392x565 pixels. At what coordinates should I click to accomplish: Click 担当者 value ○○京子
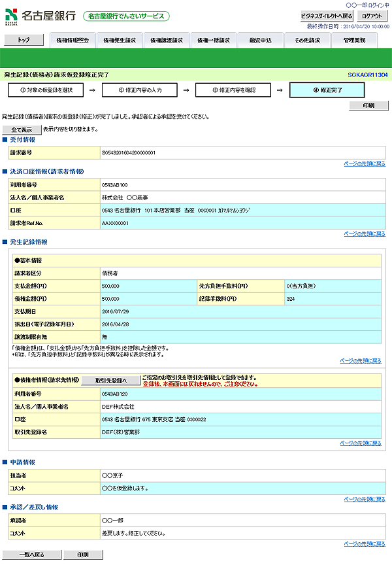click(x=112, y=475)
